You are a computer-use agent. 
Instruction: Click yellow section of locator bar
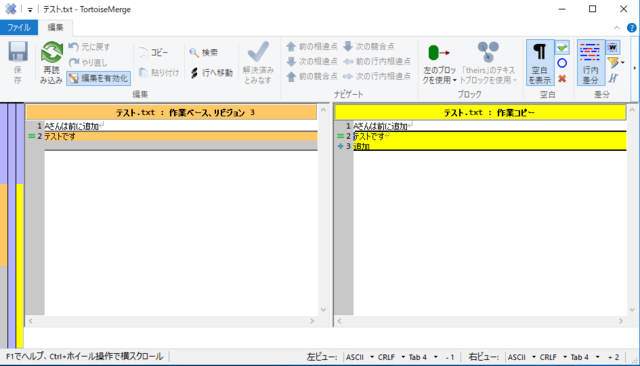(x=20, y=265)
